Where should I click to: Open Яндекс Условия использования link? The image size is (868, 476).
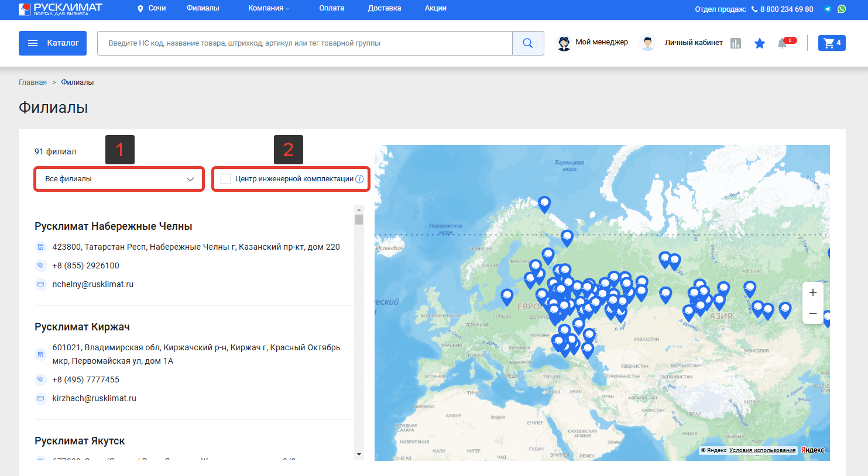762,450
